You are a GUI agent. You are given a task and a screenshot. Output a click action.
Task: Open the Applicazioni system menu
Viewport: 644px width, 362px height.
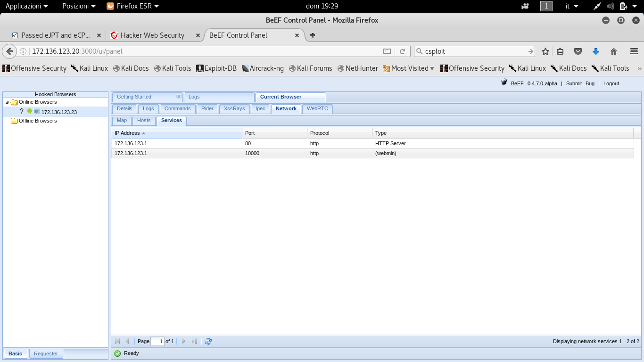tap(26, 6)
